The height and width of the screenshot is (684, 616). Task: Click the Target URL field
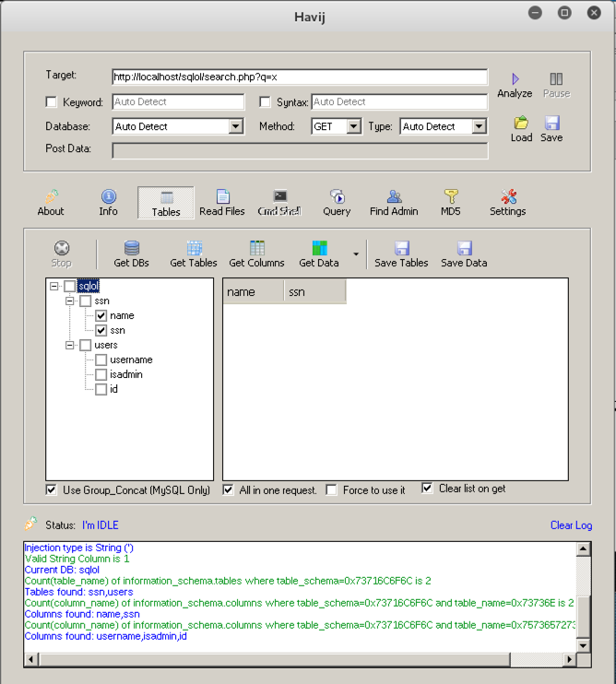[x=300, y=77]
